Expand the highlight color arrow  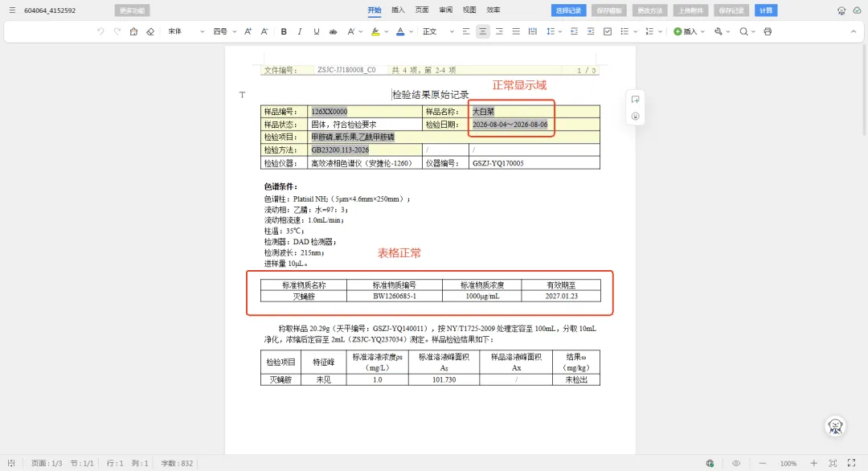click(x=386, y=31)
